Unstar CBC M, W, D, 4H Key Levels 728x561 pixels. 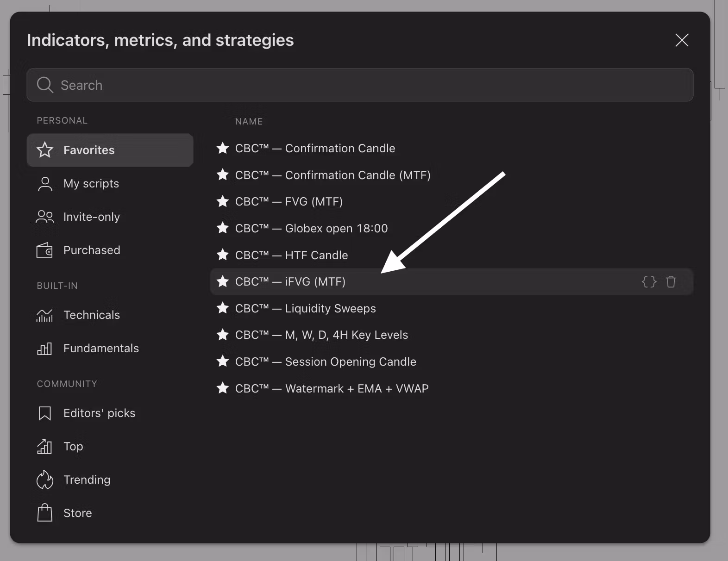click(x=223, y=335)
